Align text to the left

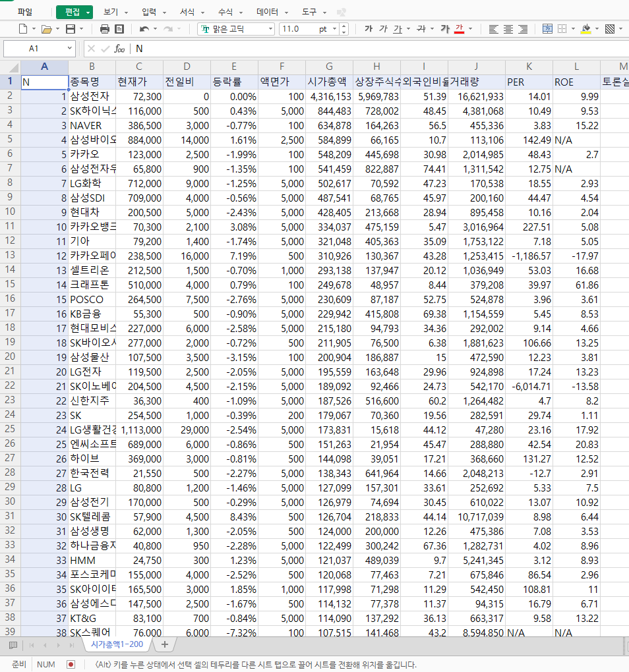click(x=494, y=29)
